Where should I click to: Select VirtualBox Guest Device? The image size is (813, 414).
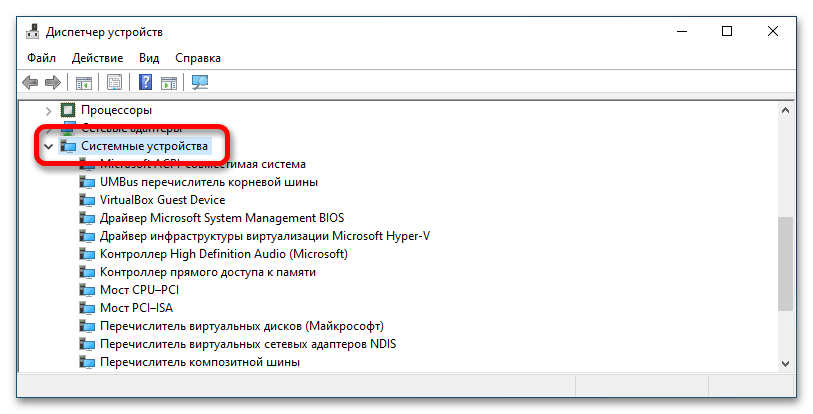[163, 200]
